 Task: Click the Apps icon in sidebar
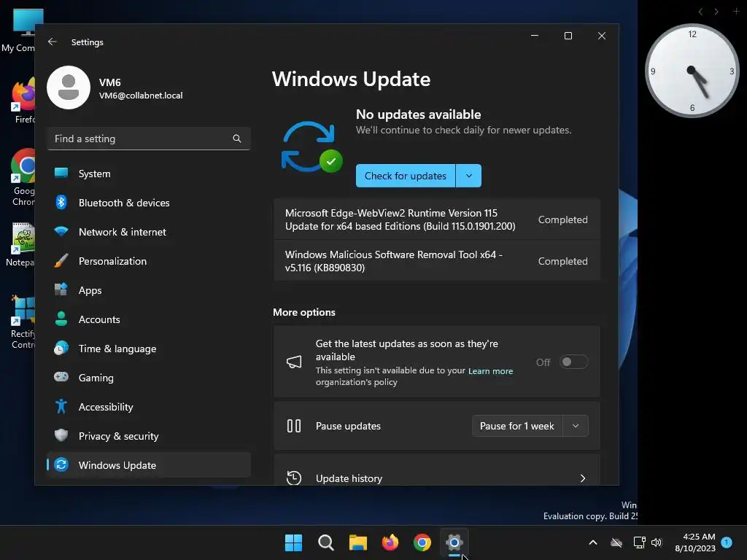[x=61, y=289]
